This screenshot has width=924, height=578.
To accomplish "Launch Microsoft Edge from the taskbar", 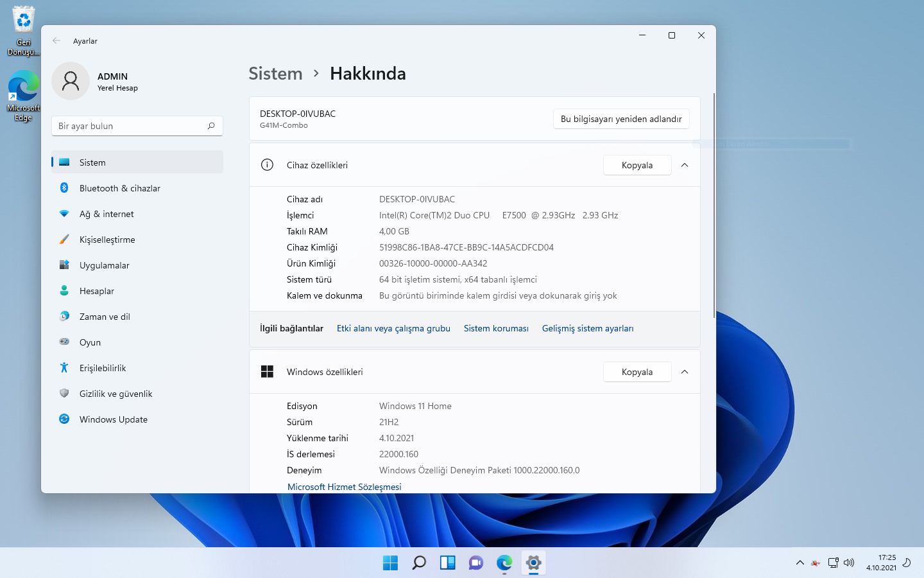I will [504, 563].
